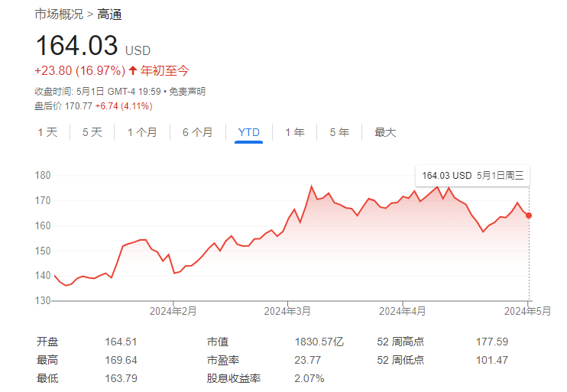This screenshot has height=392, width=567.
Task: Open the 免责声明 disclaimer link
Action: tap(187, 92)
